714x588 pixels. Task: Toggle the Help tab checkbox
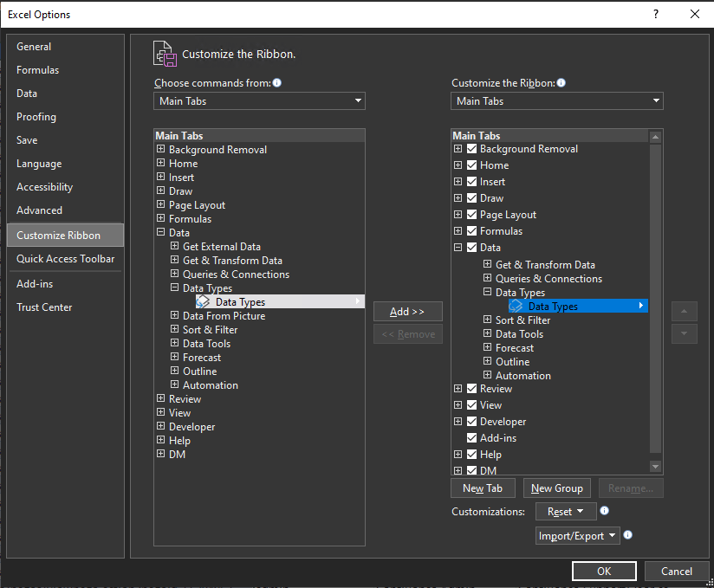(471, 454)
